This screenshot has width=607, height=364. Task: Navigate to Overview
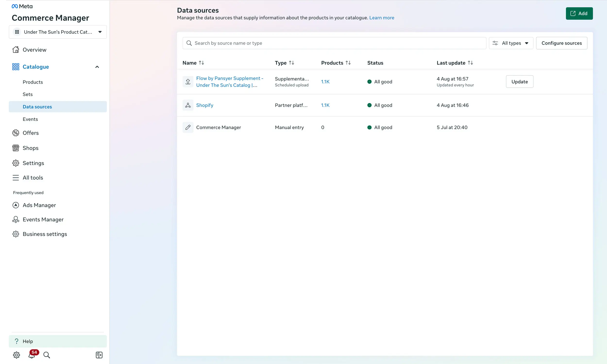click(34, 50)
